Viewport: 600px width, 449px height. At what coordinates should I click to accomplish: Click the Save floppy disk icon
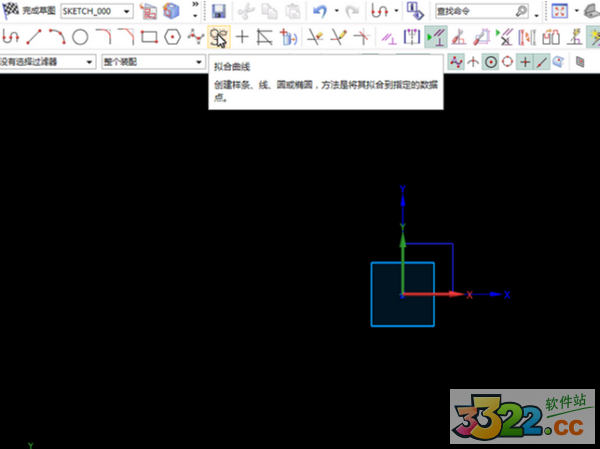click(219, 11)
